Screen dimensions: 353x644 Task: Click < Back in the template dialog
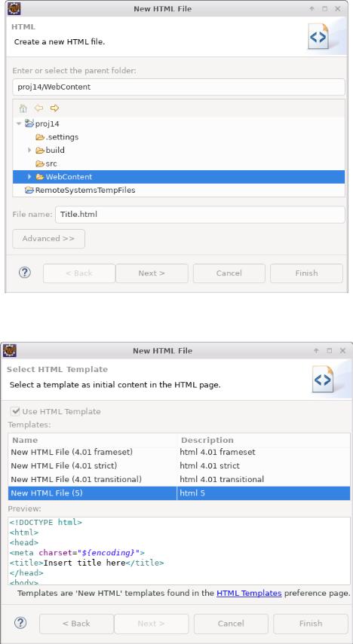coord(76,624)
